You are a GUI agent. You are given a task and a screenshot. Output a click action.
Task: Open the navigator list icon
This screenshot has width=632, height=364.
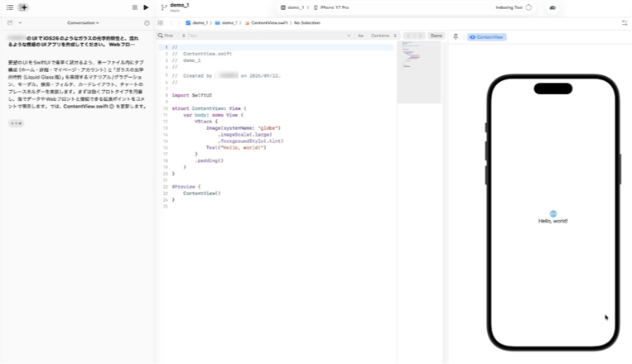[x=9, y=7]
